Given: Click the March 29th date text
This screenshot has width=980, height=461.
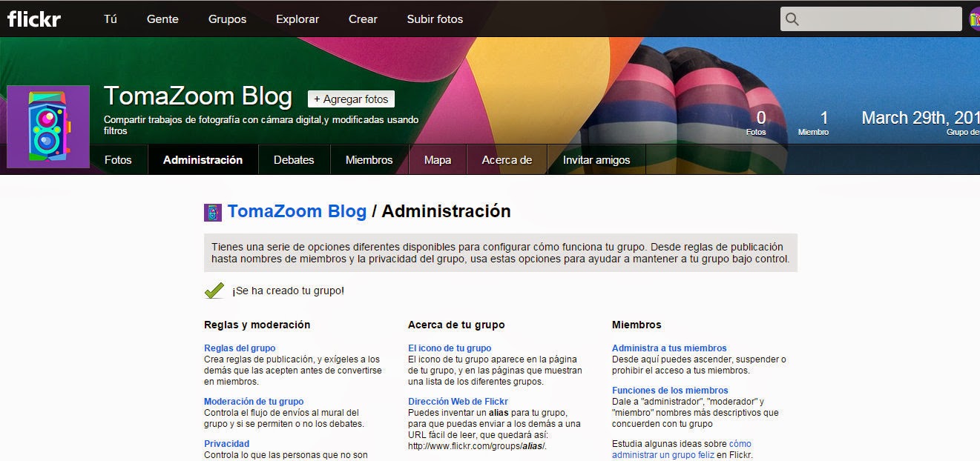Looking at the screenshot, I should (921, 118).
